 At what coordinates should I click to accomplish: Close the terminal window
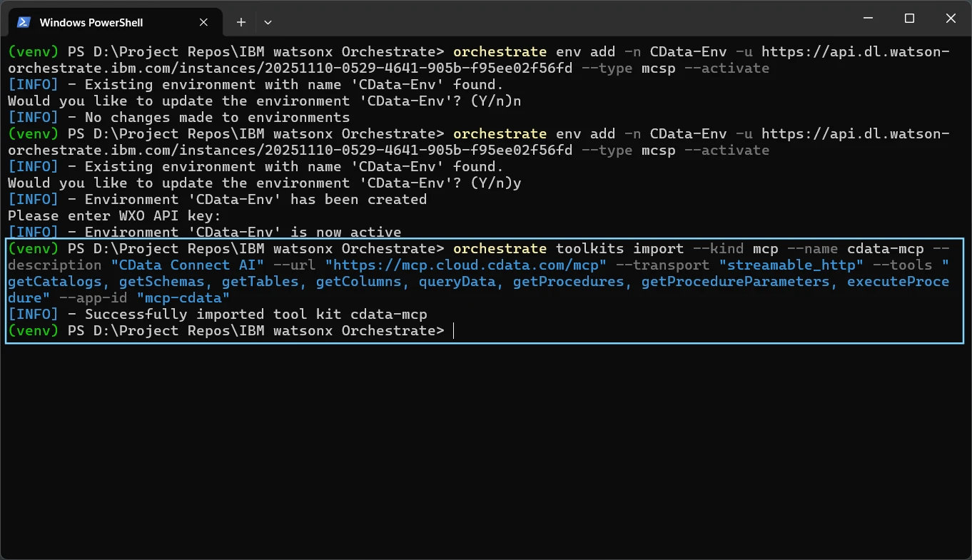tap(951, 19)
